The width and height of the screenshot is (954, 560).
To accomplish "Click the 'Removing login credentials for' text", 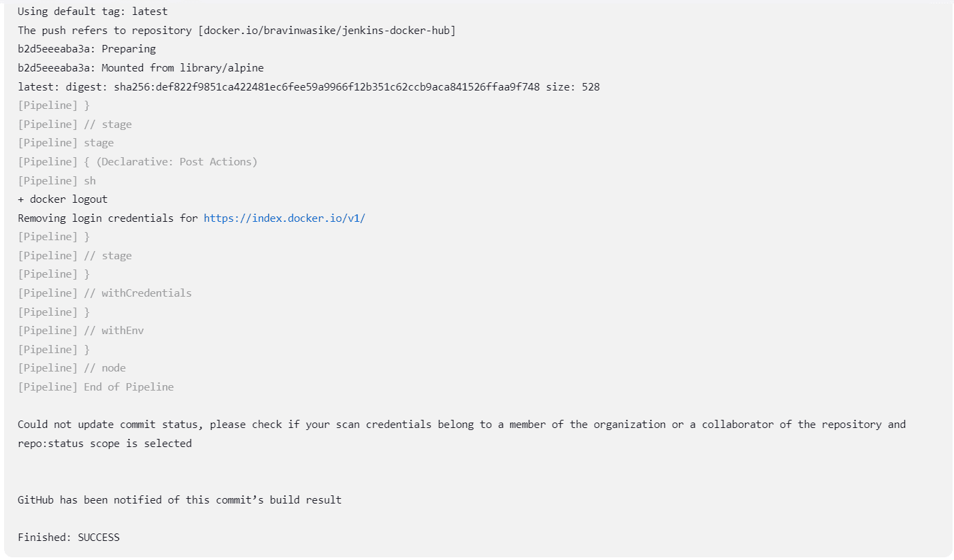I will coord(108,218).
